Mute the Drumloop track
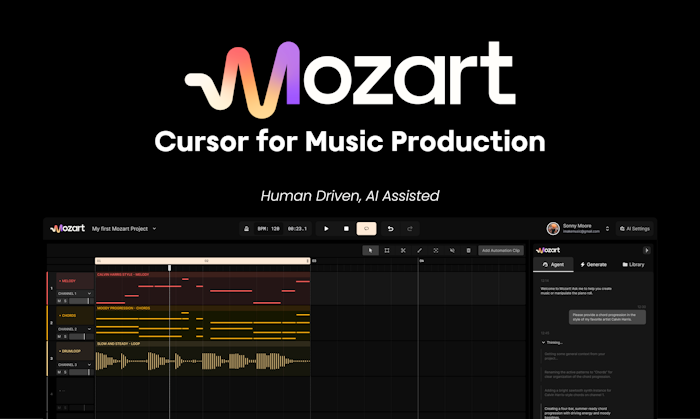The image size is (700, 419). (x=59, y=372)
